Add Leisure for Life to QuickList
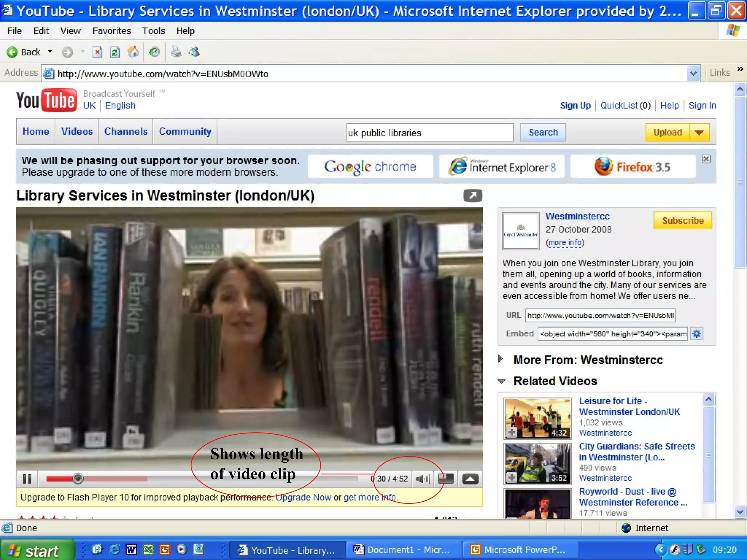Image resolution: width=747 pixels, height=560 pixels. [x=512, y=432]
